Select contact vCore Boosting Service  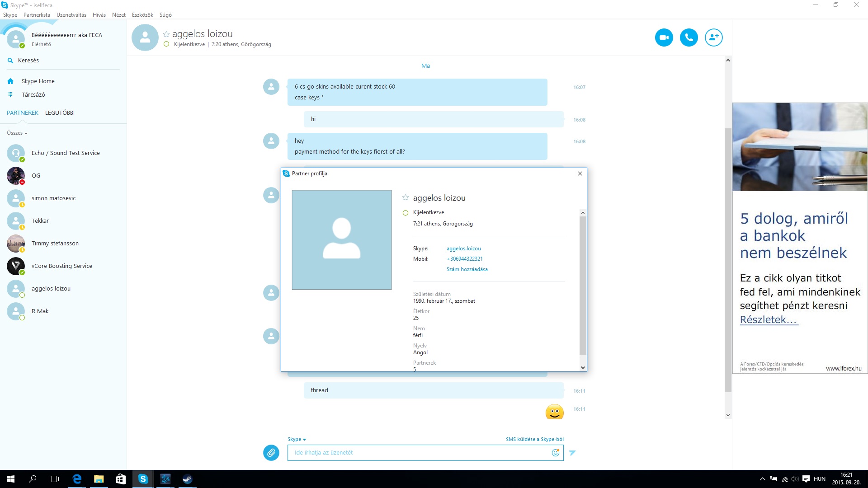click(63, 266)
